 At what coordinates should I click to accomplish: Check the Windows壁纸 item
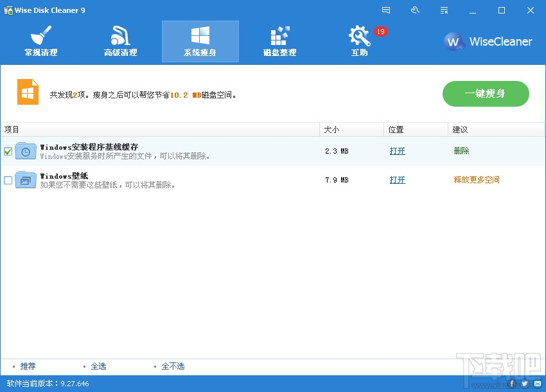(x=8, y=180)
